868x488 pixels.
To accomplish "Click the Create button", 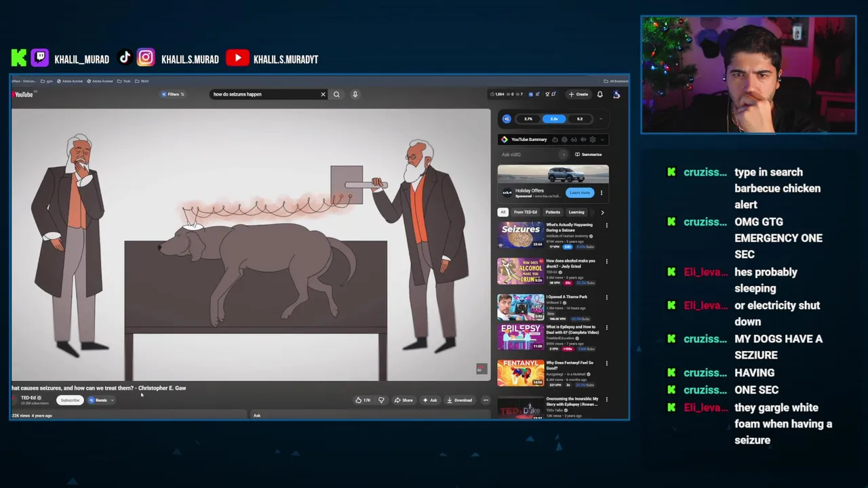I will coord(578,94).
